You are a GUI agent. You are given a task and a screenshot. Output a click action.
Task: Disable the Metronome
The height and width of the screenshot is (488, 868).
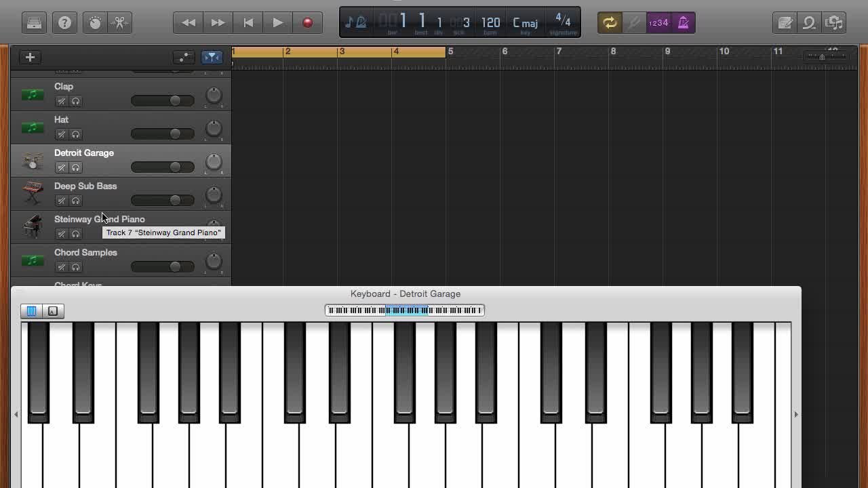[x=684, y=22]
